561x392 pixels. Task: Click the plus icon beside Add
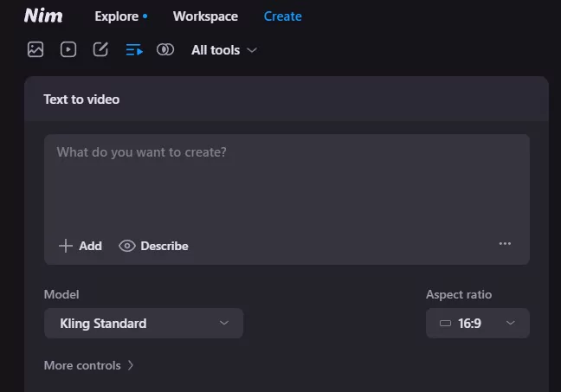pos(65,246)
